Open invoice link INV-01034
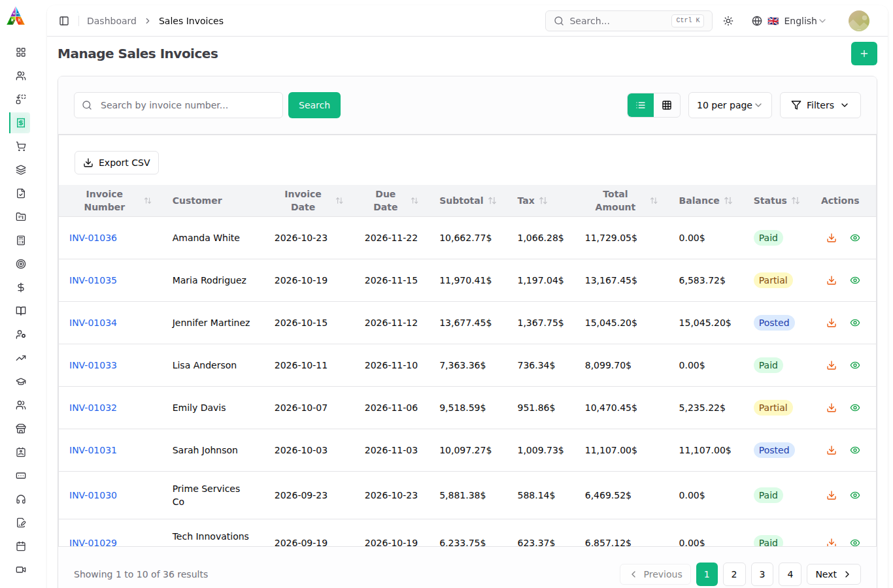Screen dimensions: 893x588 93,323
